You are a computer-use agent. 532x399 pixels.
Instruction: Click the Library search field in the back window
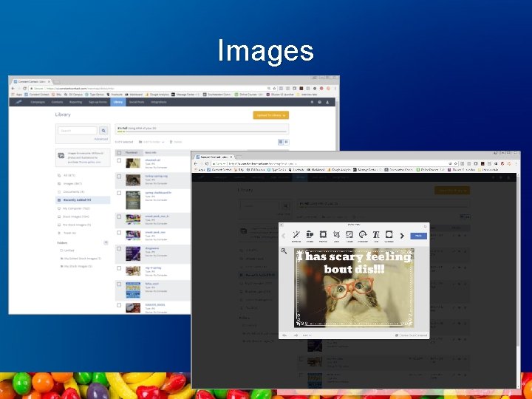[x=78, y=131]
